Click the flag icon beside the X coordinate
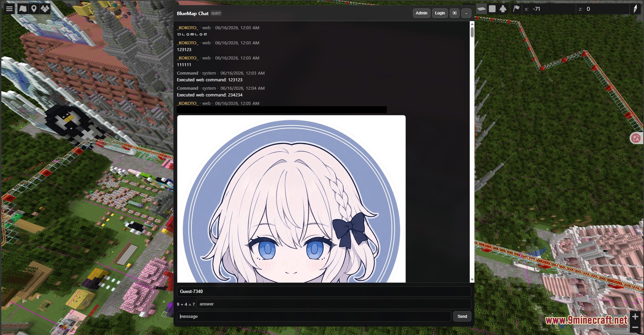This screenshot has width=644, height=335. (516, 9)
